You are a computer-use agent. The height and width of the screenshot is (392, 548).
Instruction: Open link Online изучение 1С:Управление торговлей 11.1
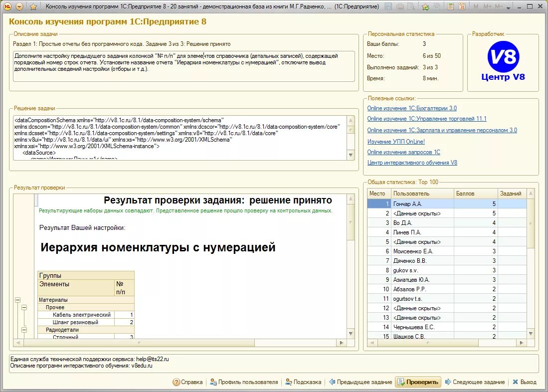[x=427, y=119]
